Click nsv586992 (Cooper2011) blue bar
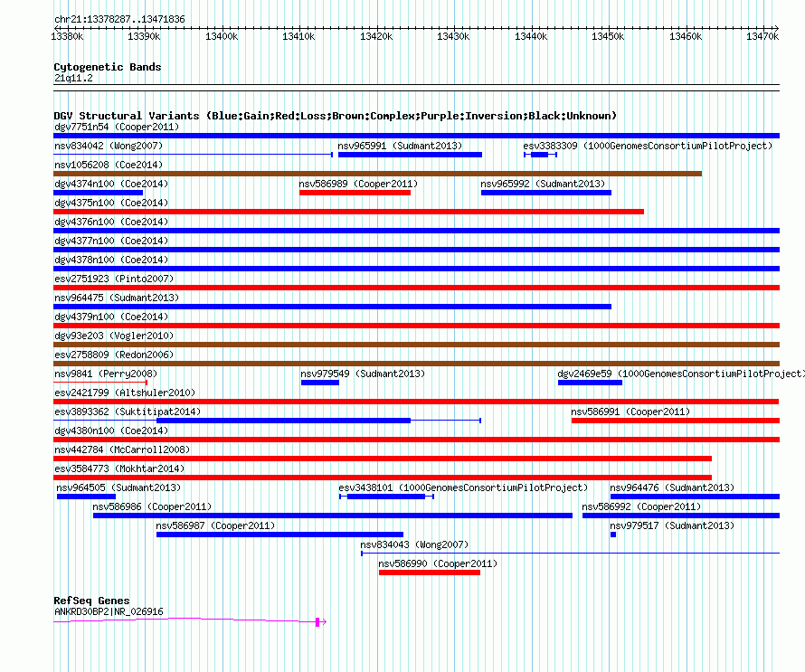Viewport: 805px width, 672px height. point(681,516)
